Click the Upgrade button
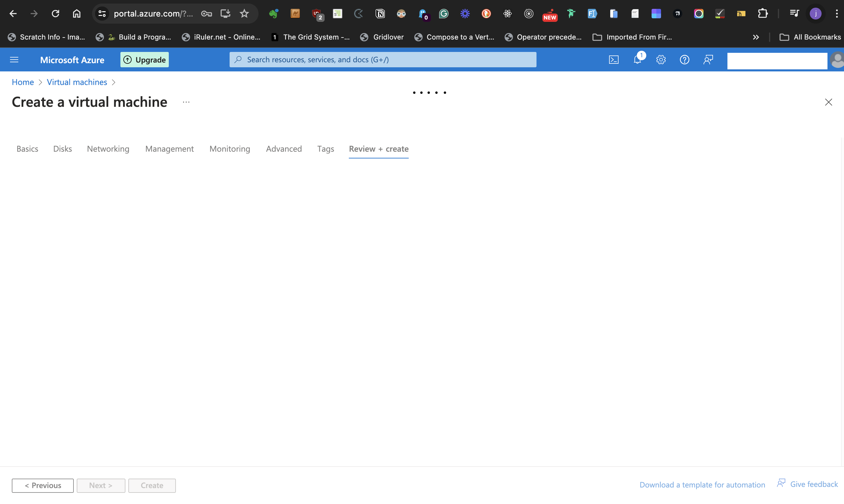 pyautogui.click(x=144, y=59)
